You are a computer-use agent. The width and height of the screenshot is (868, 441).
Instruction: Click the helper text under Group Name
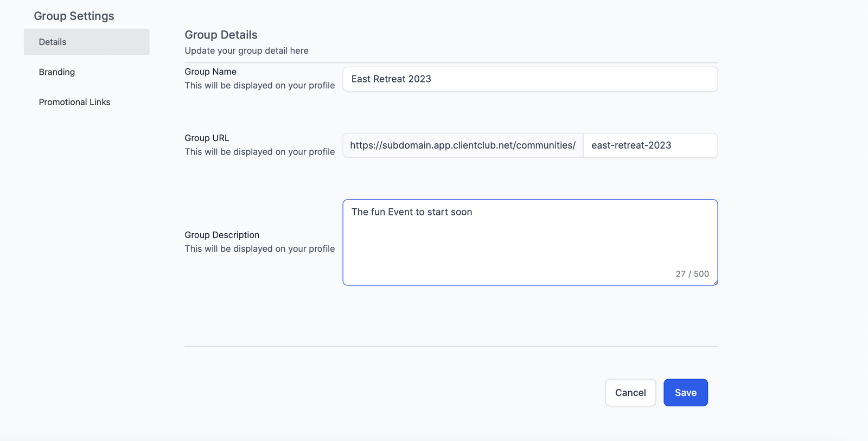[259, 86]
